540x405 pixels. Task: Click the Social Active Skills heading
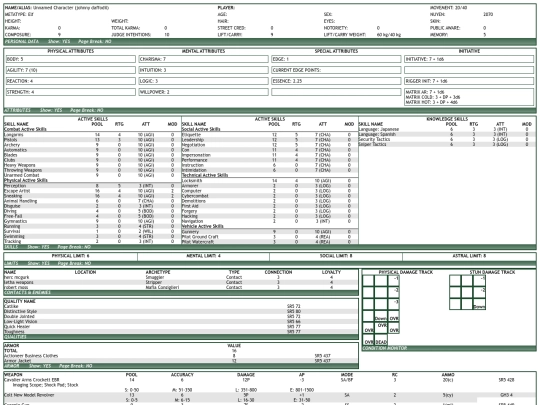point(201,129)
